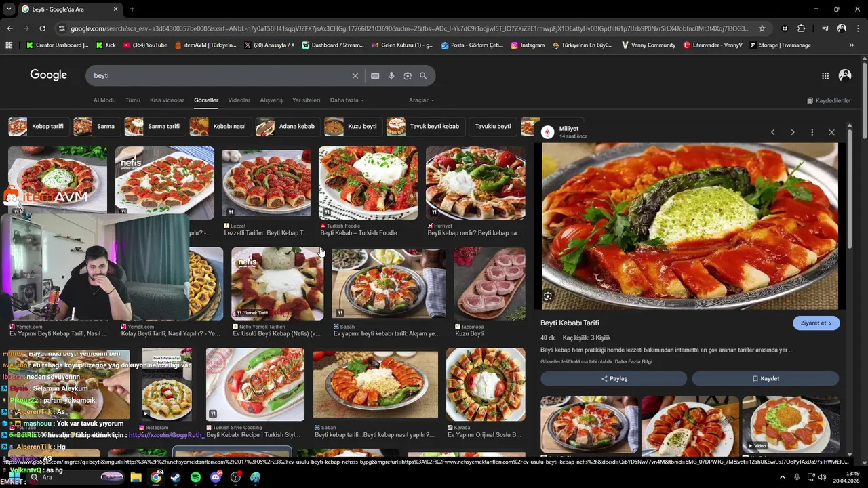
Task: Click the Chrome address bar
Action: [410, 28]
